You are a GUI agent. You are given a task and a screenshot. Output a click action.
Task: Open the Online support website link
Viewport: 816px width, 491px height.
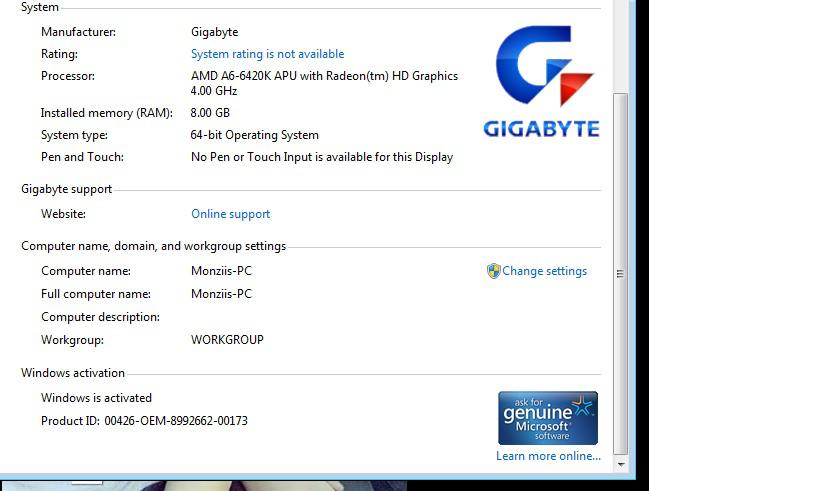[x=231, y=214]
